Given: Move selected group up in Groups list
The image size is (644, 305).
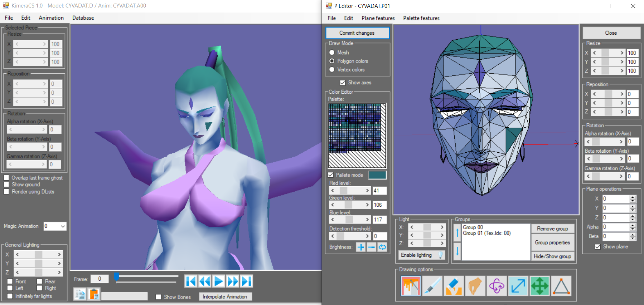Looking at the screenshot, I should 457,233.
